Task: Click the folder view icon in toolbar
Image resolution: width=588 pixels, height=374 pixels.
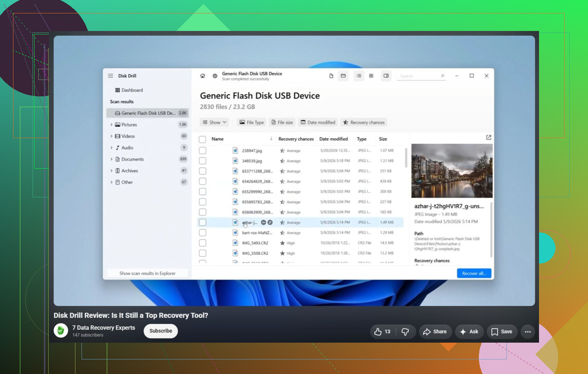Action: [x=343, y=76]
